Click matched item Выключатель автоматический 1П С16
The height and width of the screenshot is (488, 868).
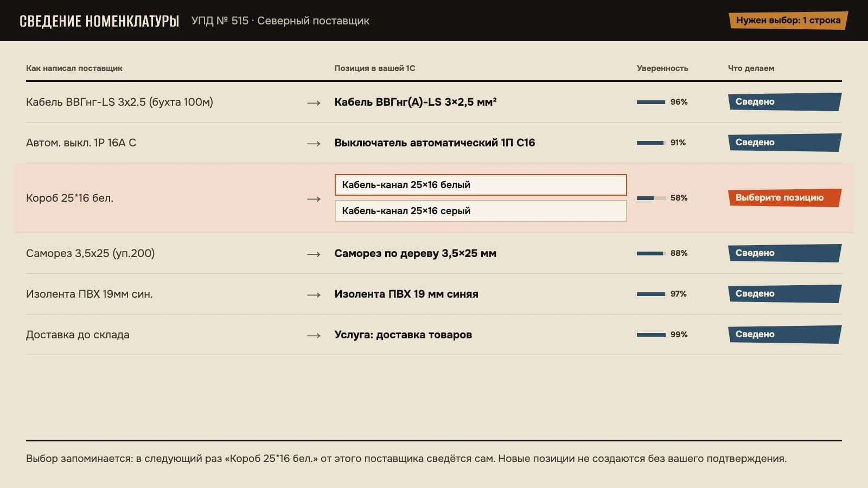[x=435, y=143]
